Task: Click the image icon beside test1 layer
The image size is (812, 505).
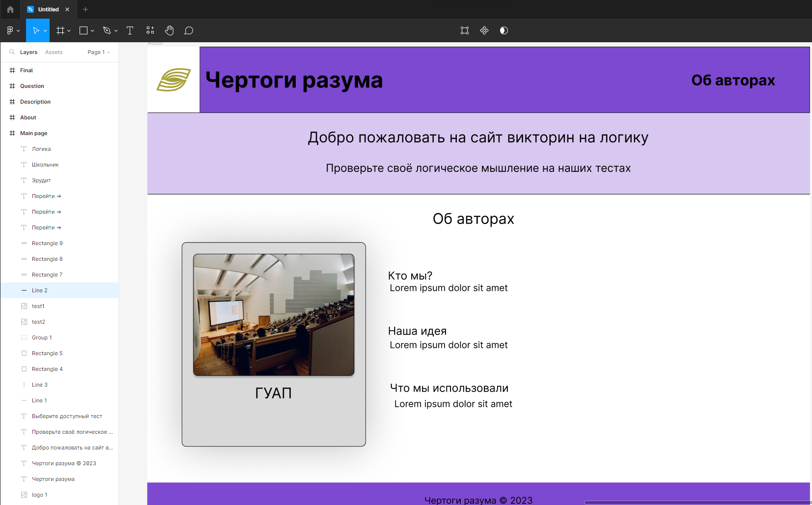Action: [24, 306]
